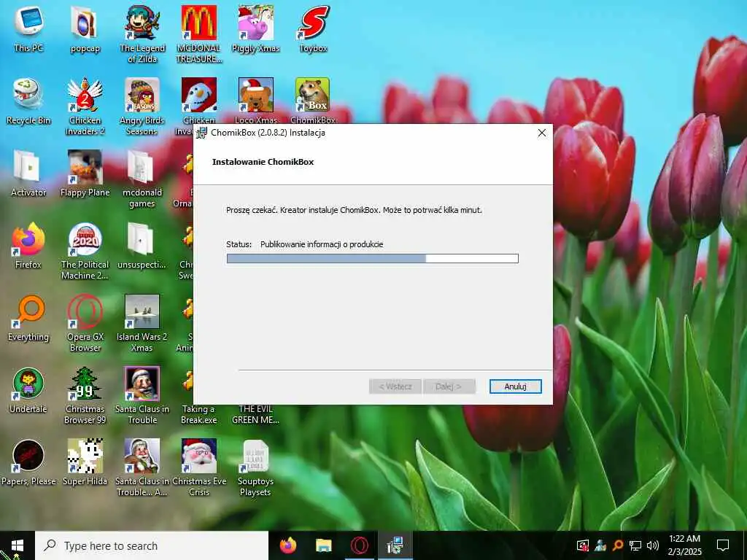Click the ChomikBox installation progress bar
This screenshot has height=560, width=747.
[372, 259]
